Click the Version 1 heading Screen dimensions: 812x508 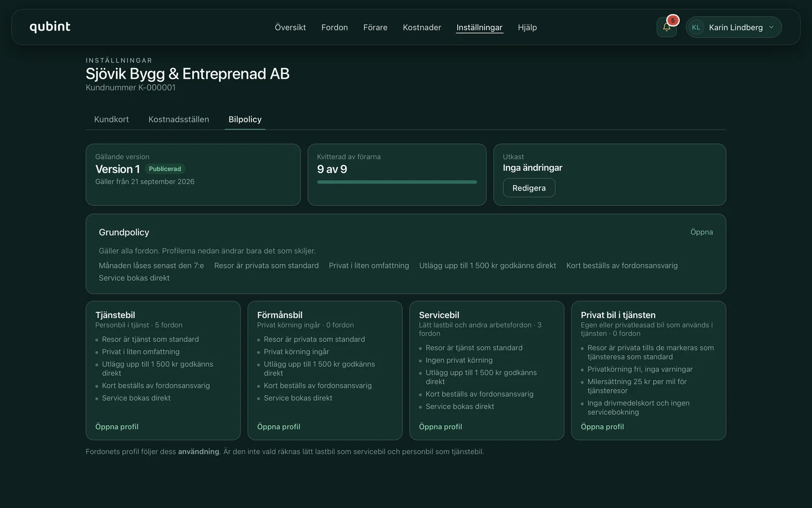point(117,169)
